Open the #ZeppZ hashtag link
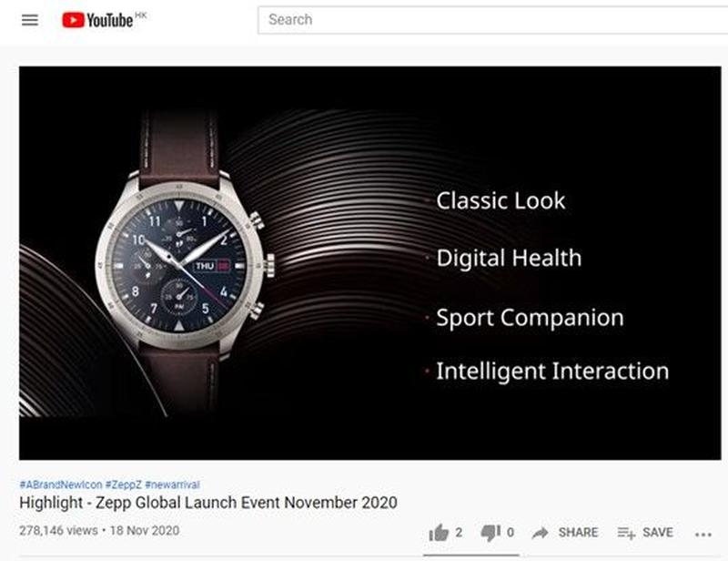Screen dimensions: 728x561 124,484
